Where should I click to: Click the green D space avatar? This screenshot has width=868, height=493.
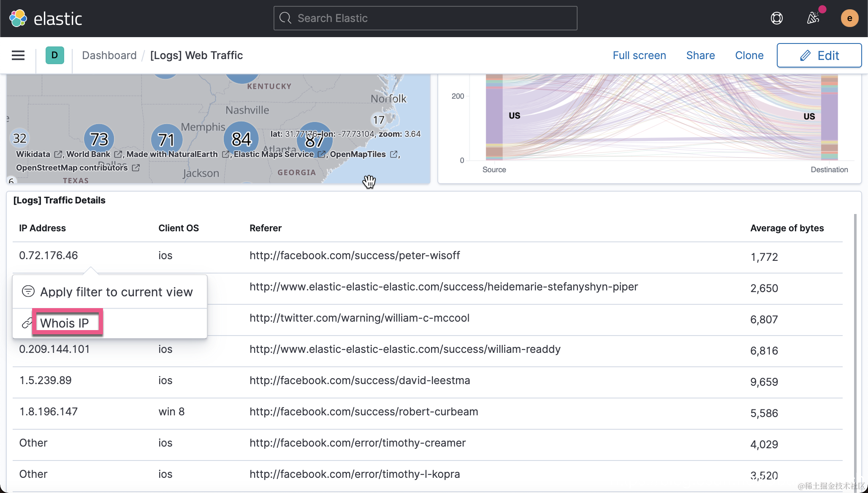click(x=54, y=55)
